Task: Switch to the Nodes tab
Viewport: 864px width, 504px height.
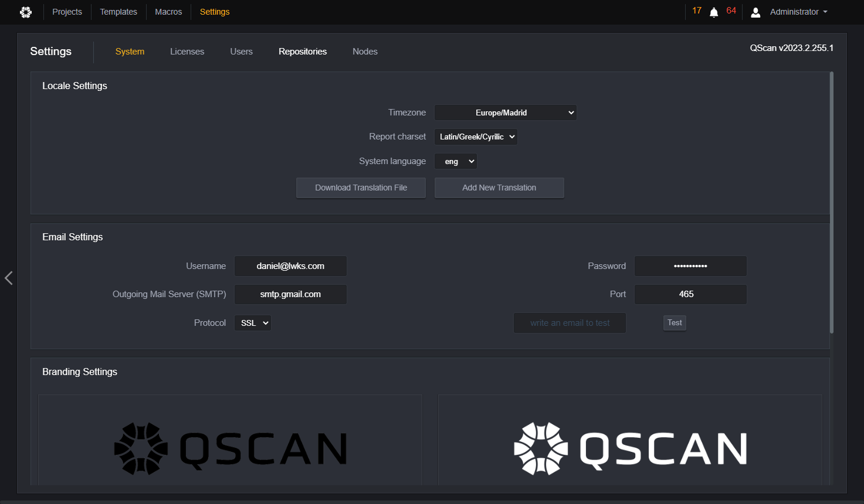Action: click(365, 52)
